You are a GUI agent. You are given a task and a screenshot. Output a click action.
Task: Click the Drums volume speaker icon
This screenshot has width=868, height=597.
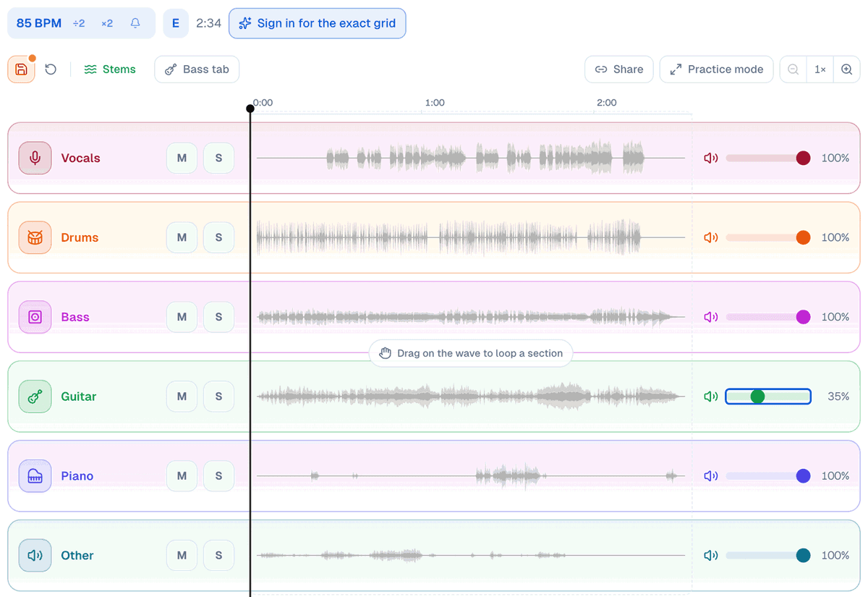(x=711, y=237)
